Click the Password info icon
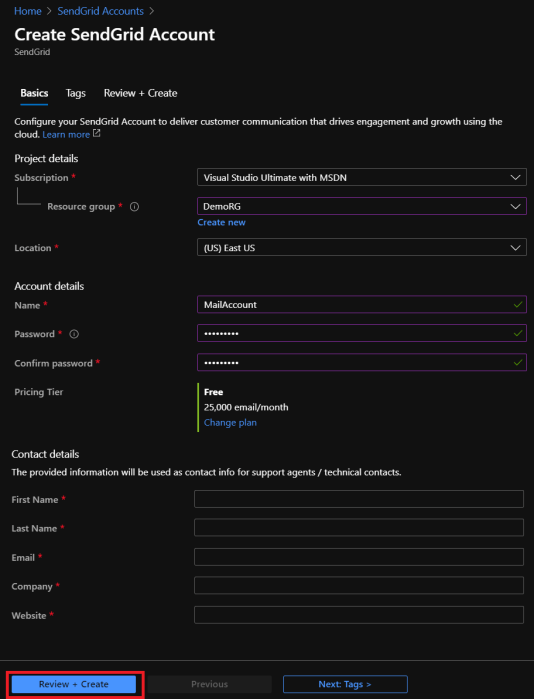The height and width of the screenshot is (699, 534). pyautogui.click(x=74, y=334)
